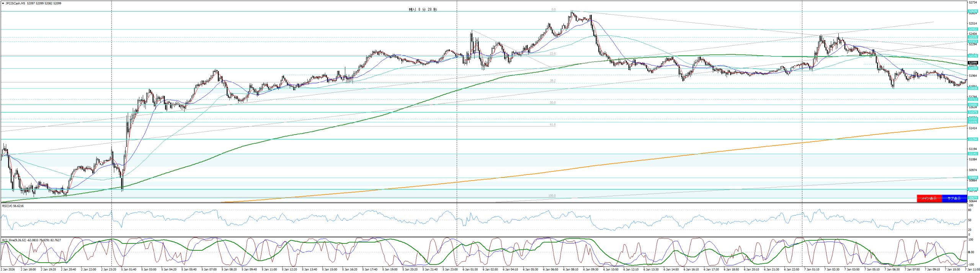Click the 51579 price level tag
980x273 pixels.
973,112
